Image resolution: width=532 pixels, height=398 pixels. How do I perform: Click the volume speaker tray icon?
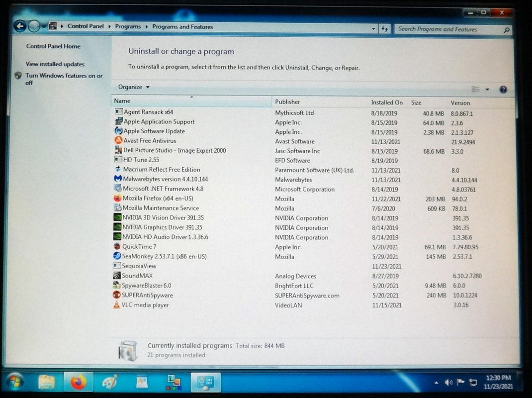pos(448,383)
